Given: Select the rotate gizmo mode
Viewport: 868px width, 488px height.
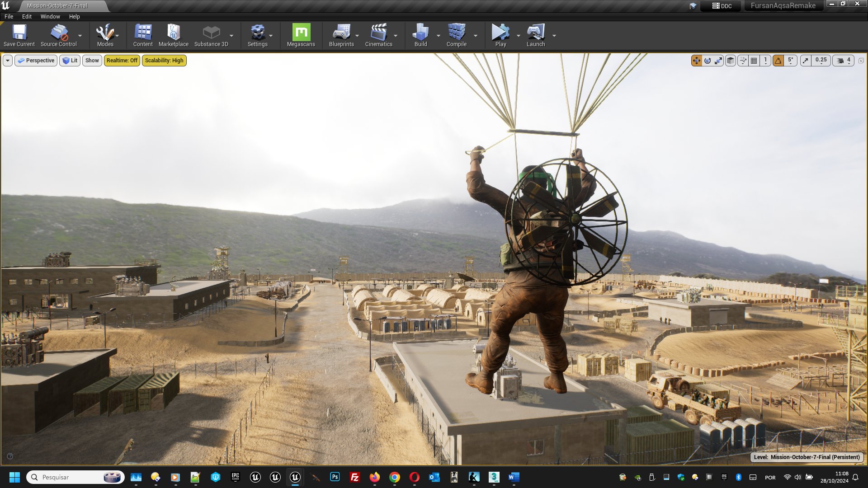Looking at the screenshot, I should 708,61.
